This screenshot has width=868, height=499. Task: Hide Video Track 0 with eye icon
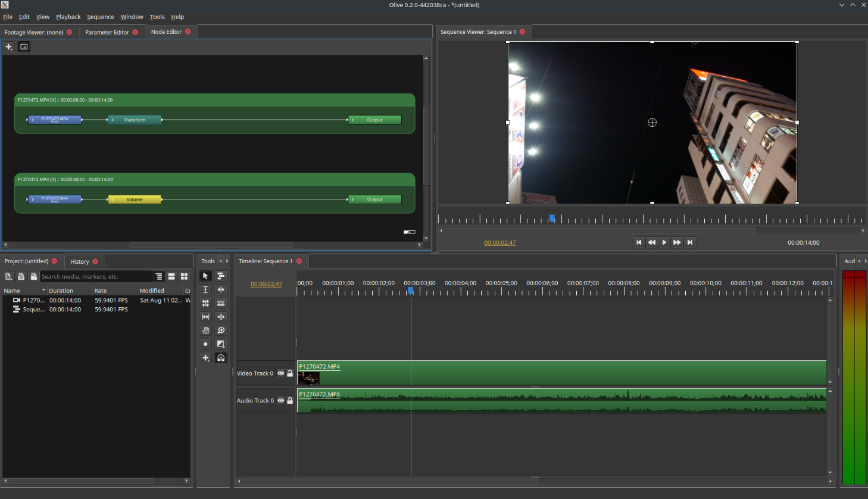point(280,373)
